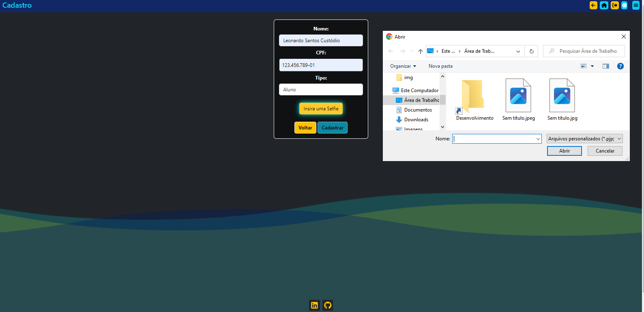Image resolution: width=644 pixels, height=312 pixels.
Task: Open the Organizar menu
Action: tap(403, 66)
